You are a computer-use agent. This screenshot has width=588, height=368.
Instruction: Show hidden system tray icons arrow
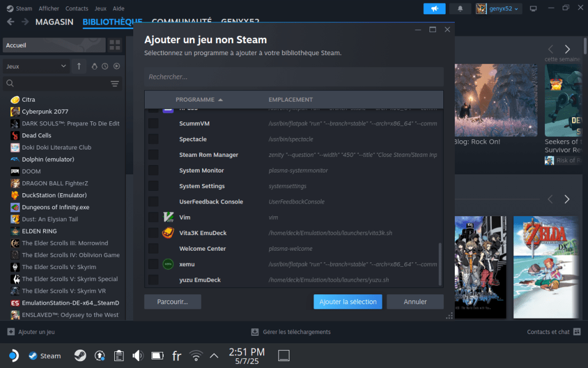tap(214, 356)
